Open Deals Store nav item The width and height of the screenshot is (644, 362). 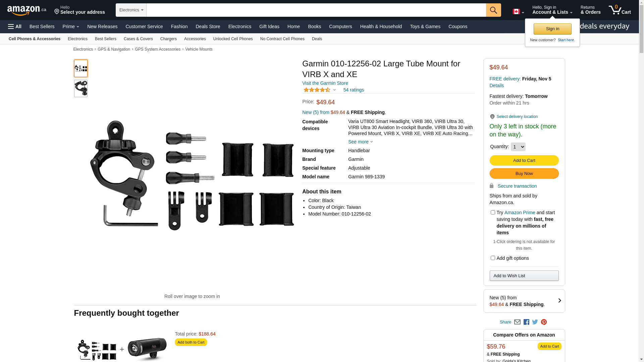208,26
